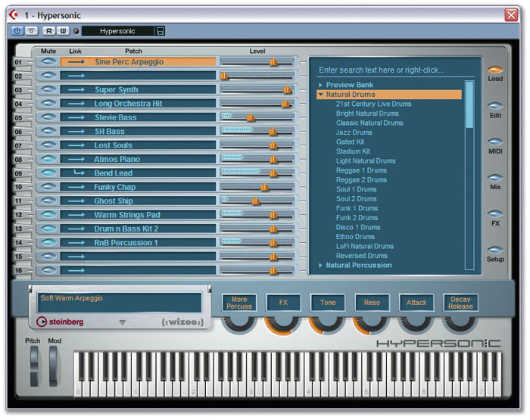Screen dimensions: 530x420
Task: Open the Setup page button
Action: coord(495,250)
